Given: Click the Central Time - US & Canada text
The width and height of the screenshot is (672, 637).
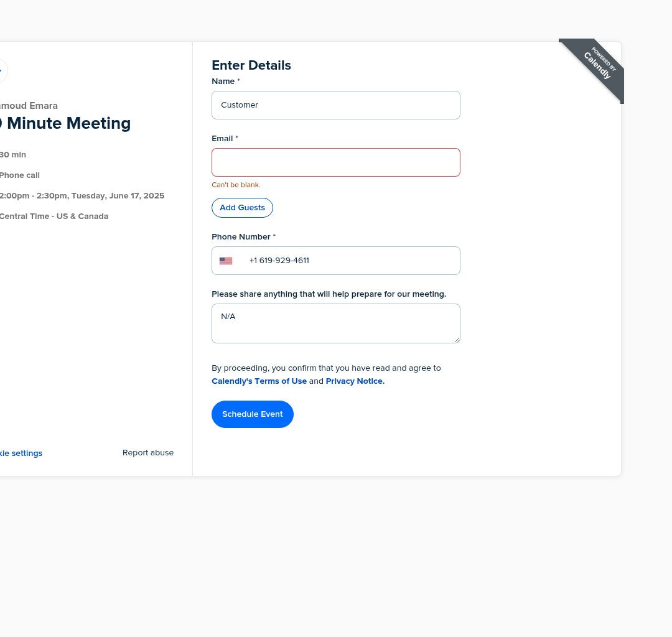Looking at the screenshot, I should 54,216.
